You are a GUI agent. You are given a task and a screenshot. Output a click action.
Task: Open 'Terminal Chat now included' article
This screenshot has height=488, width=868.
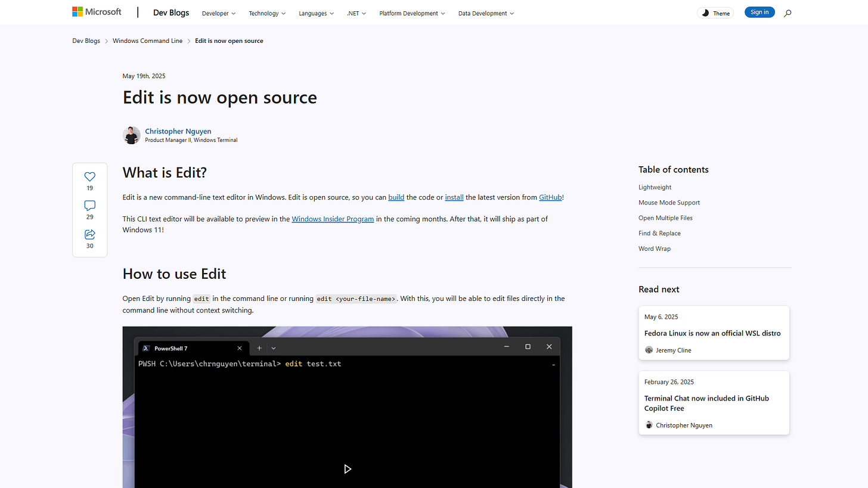pyautogui.click(x=706, y=403)
